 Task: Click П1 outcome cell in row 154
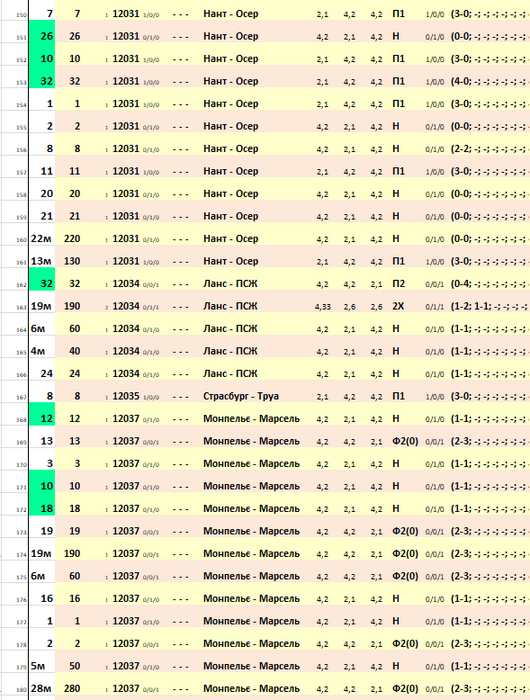398,104
